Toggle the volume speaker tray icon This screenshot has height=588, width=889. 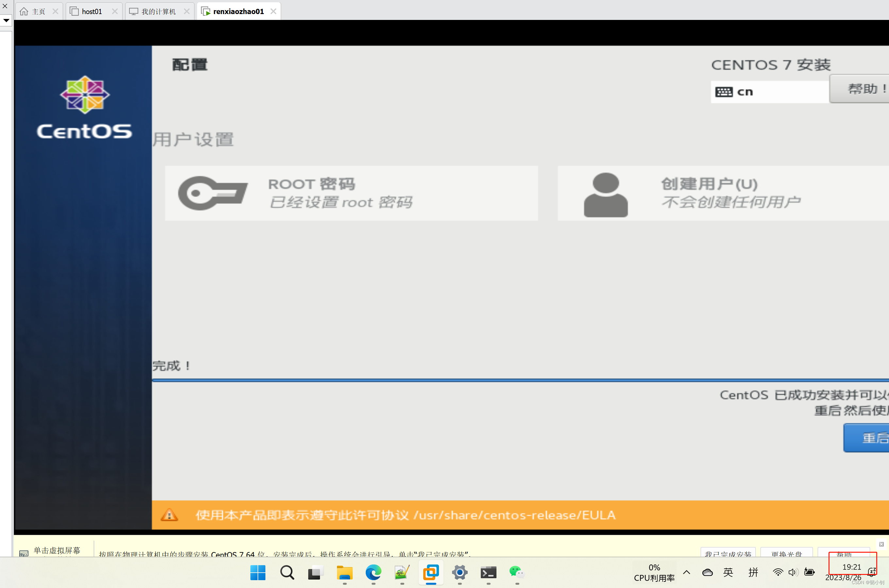[792, 572]
